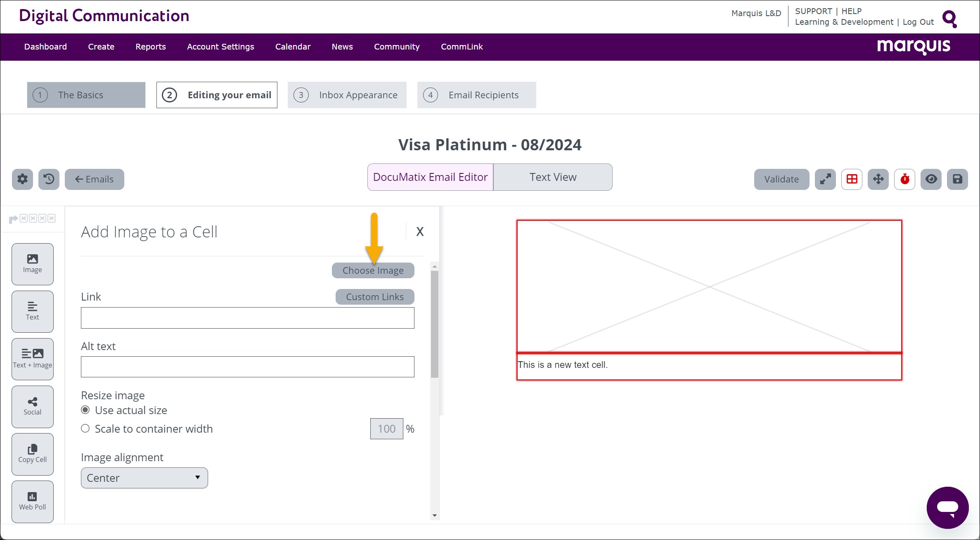Select Scale to container width option
The height and width of the screenshot is (540, 980).
click(x=85, y=429)
